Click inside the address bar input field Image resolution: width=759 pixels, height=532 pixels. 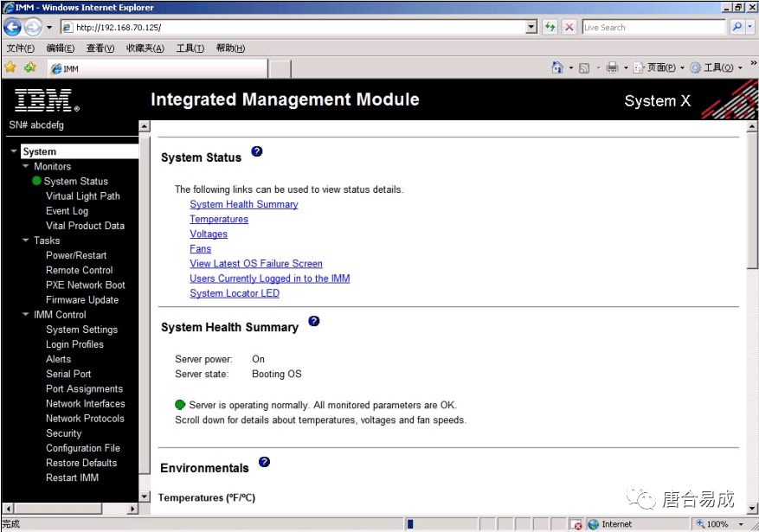pos(303,27)
